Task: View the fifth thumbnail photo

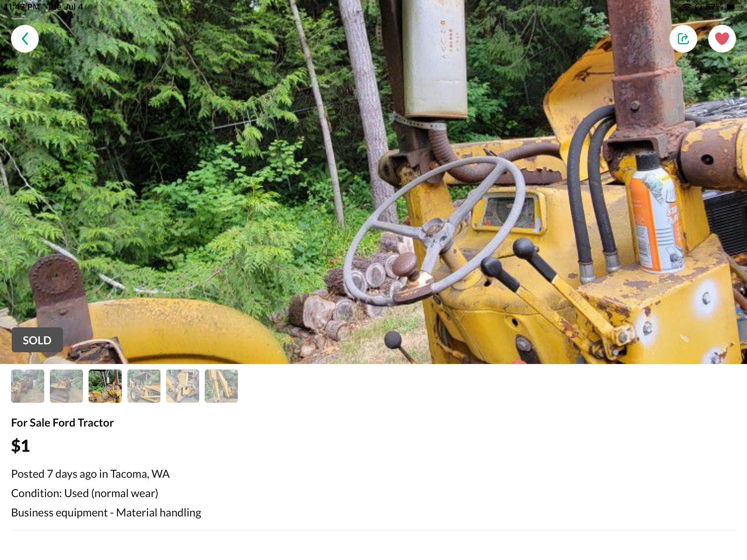Action: [183, 386]
